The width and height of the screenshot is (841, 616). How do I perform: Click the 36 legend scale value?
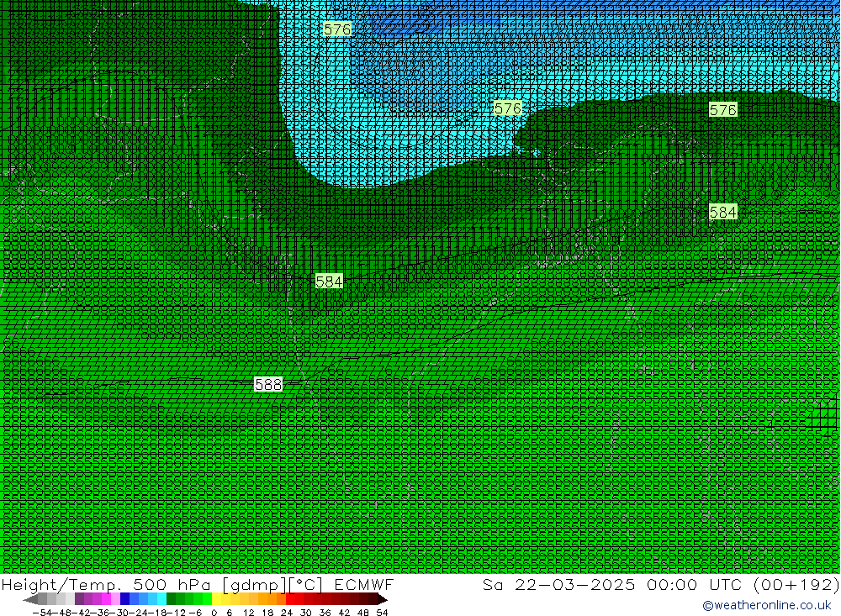pyautogui.click(x=325, y=613)
